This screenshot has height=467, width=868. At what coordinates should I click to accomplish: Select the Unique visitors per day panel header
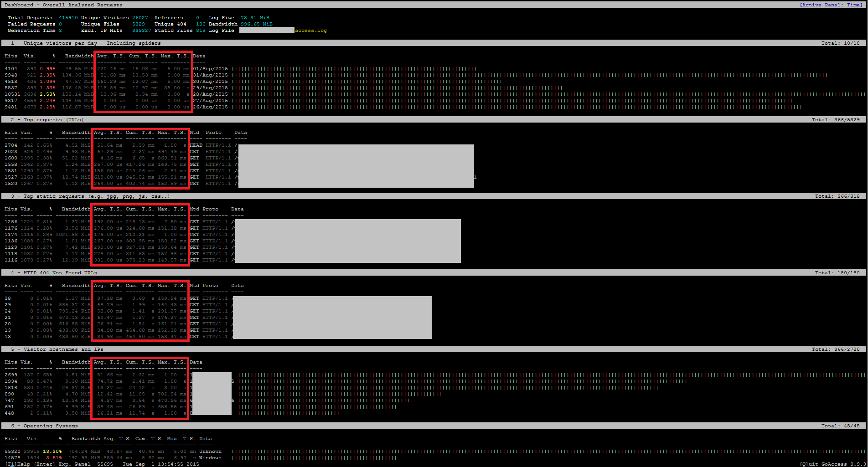pyautogui.click(x=434, y=43)
